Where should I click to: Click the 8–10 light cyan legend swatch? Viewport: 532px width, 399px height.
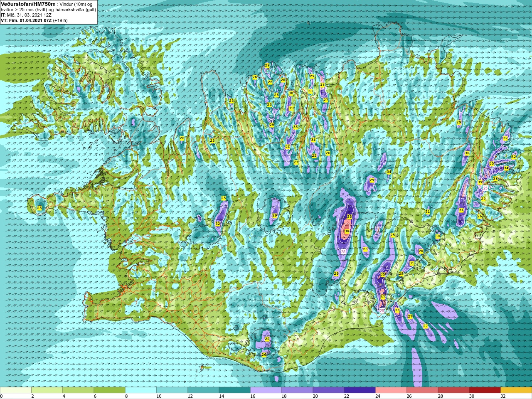140,390
